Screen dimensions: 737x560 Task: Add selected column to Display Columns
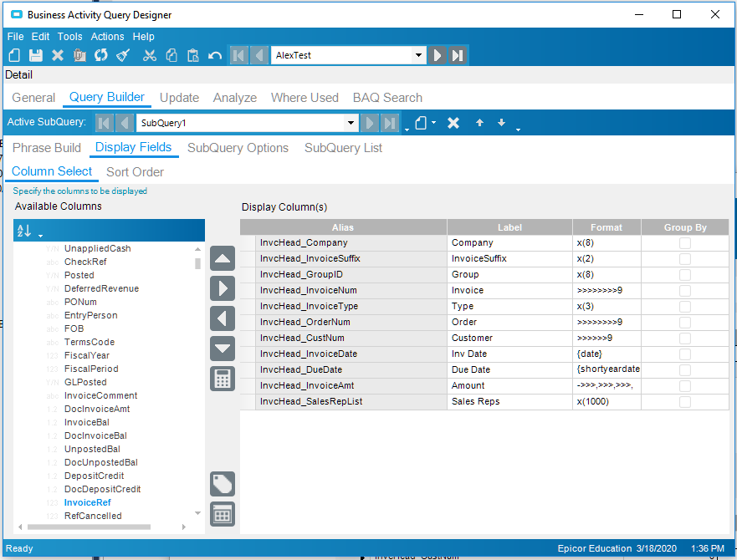pos(223,288)
